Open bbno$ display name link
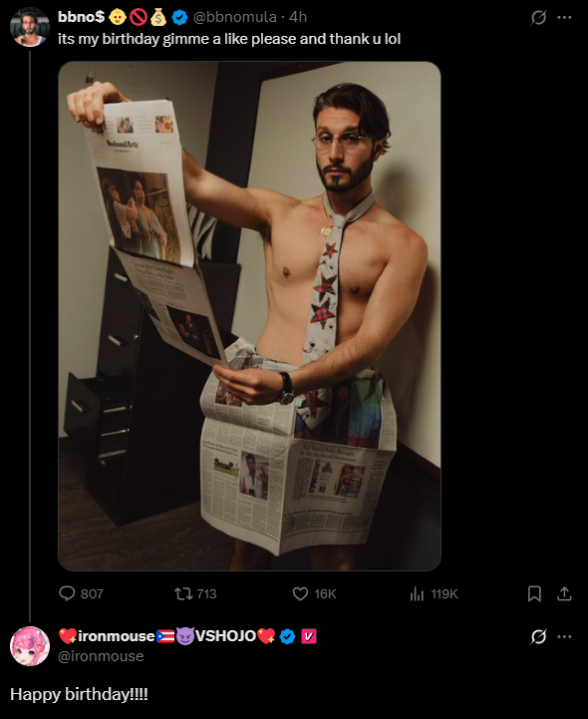Screen dimensions: 588x719 82,17
